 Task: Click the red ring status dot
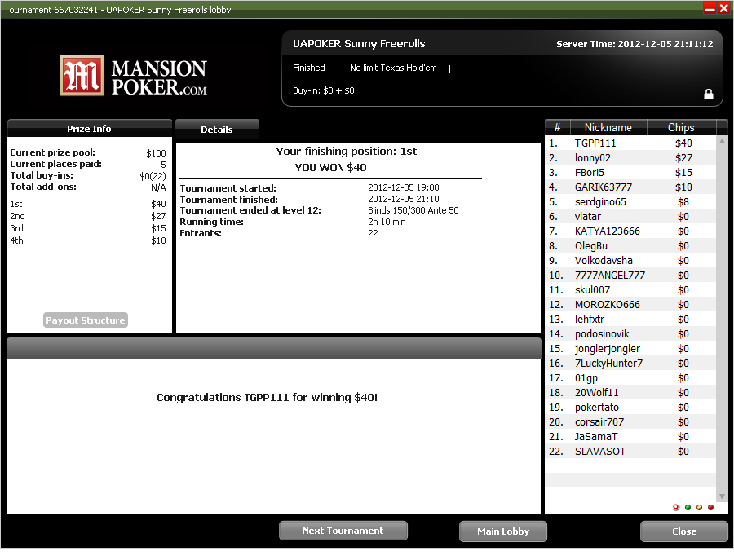[x=676, y=507]
